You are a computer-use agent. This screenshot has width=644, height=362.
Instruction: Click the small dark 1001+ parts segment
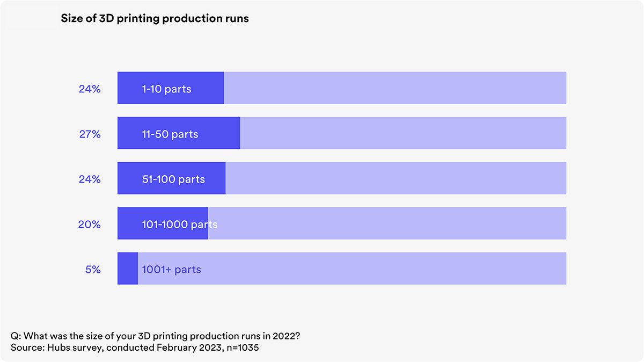[128, 269]
